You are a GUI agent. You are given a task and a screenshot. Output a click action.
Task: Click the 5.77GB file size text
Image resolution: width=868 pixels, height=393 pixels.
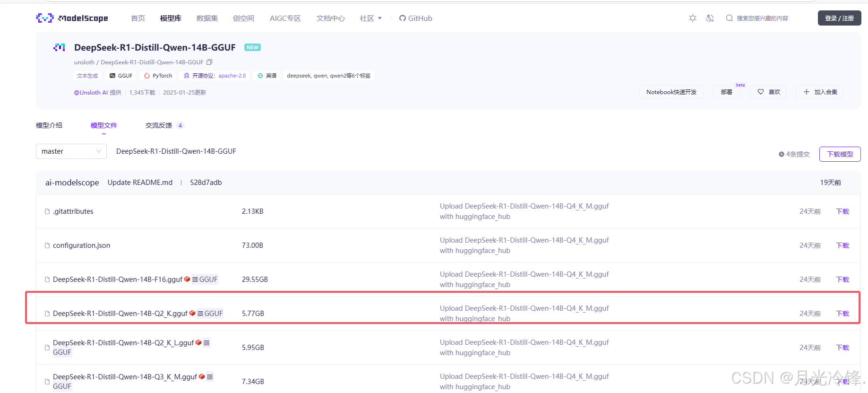253,314
